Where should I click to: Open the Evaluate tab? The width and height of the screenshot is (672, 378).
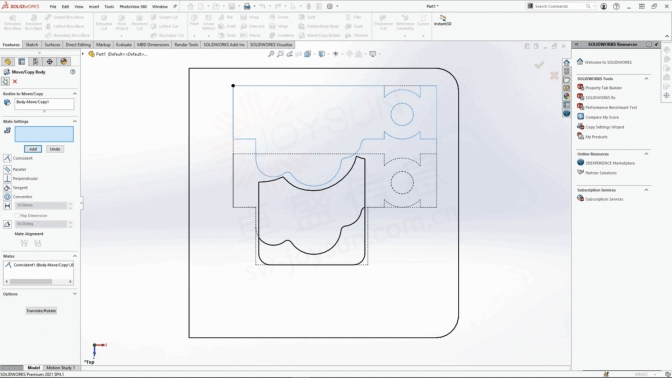point(123,45)
